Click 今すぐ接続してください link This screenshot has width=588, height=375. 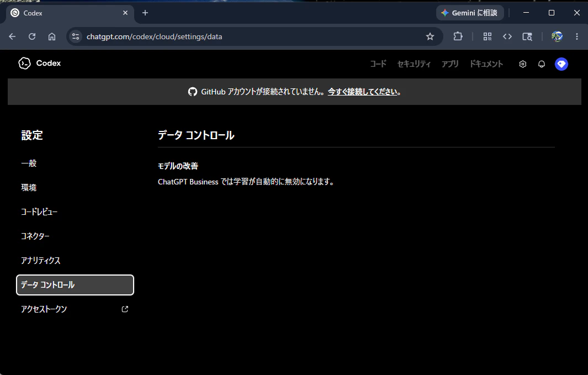[x=362, y=92]
